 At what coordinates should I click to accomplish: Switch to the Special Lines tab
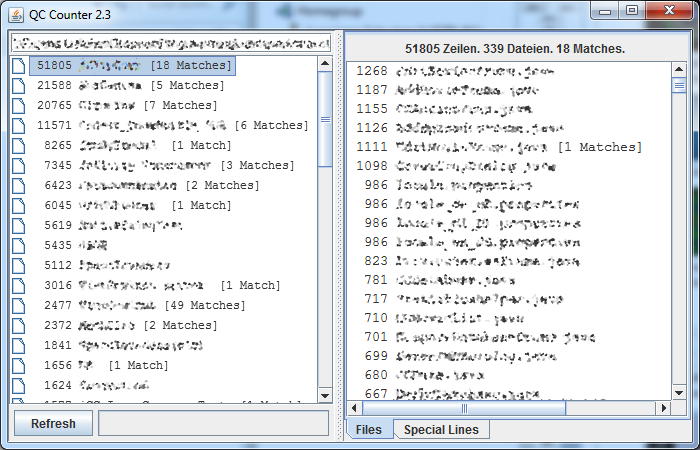click(440, 430)
